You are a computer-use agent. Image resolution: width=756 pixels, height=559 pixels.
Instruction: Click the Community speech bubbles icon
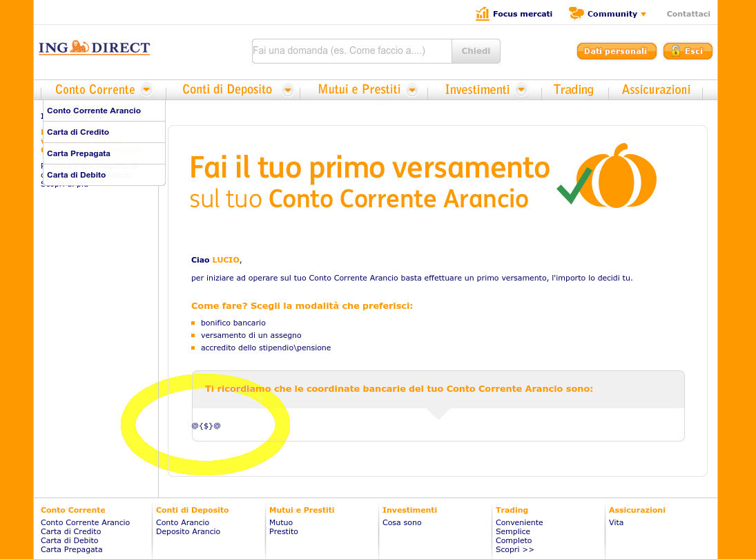576,14
